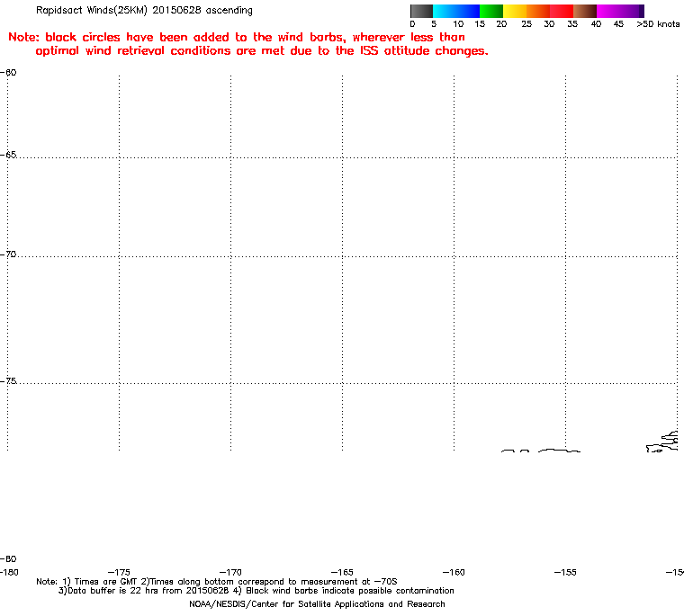Click the gray 0-5 knots color segment
The width and height of the screenshot is (684, 616).
pyautogui.click(x=421, y=11)
